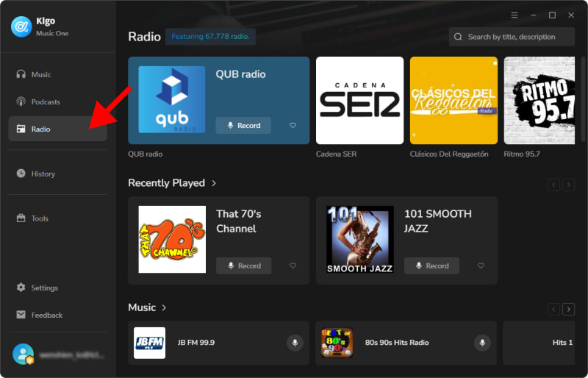Open the Ritmo 95.7 station thumbnail
Viewport: 588px width, 378px height.
click(539, 100)
